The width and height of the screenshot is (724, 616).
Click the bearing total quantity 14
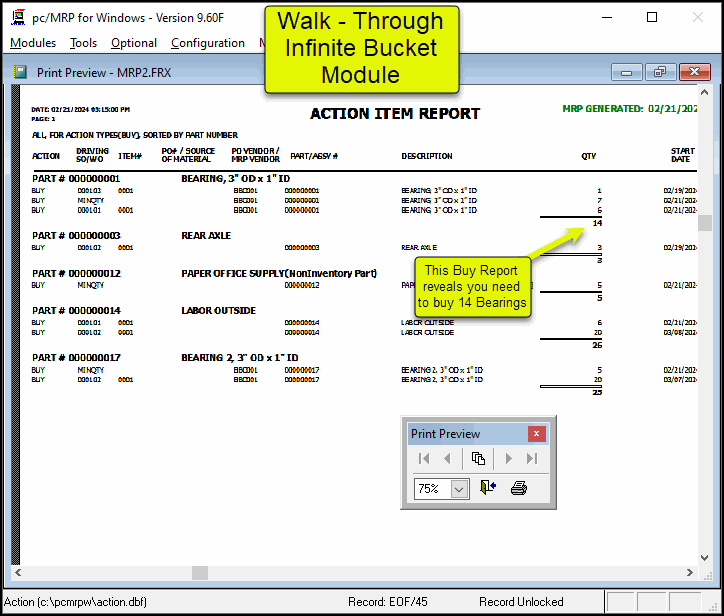pos(597,223)
